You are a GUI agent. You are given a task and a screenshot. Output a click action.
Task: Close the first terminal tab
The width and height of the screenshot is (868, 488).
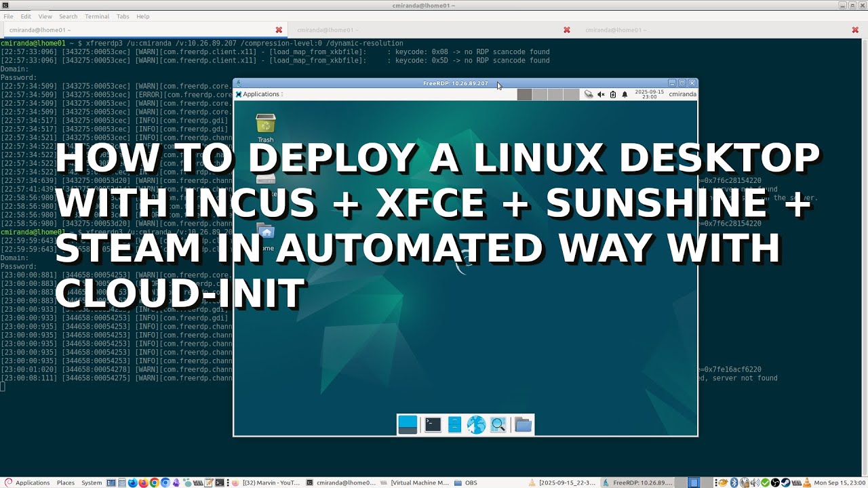coord(279,30)
